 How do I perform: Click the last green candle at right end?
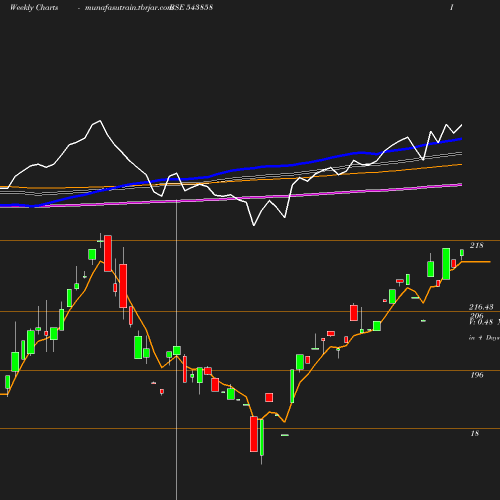pyautogui.click(x=462, y=253)
